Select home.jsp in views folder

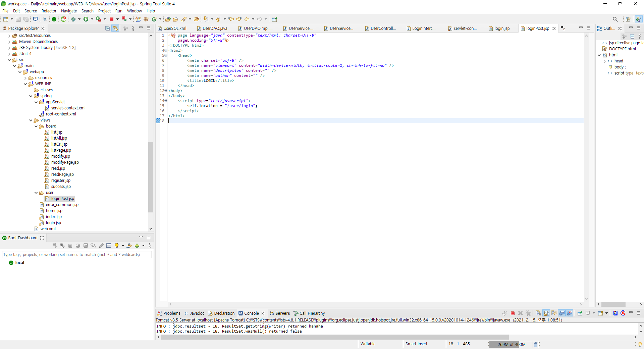[51, 211]
